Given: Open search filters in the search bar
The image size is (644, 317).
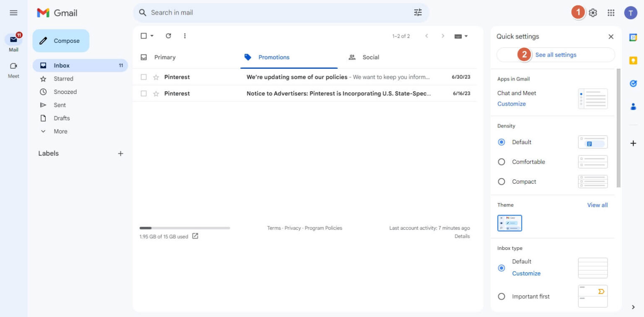Looking at the screenshot, I should [x=418, y=13].
